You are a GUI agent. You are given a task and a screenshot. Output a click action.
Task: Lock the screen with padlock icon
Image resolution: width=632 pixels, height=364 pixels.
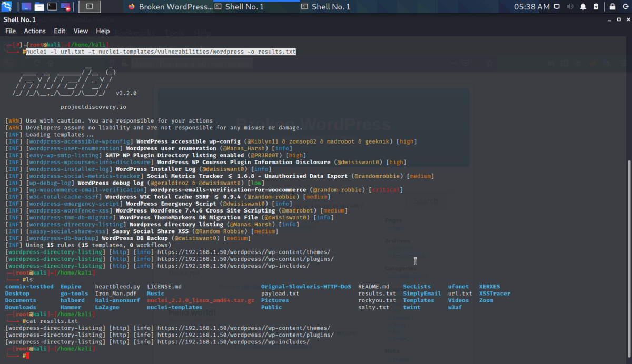click(612, 7)
